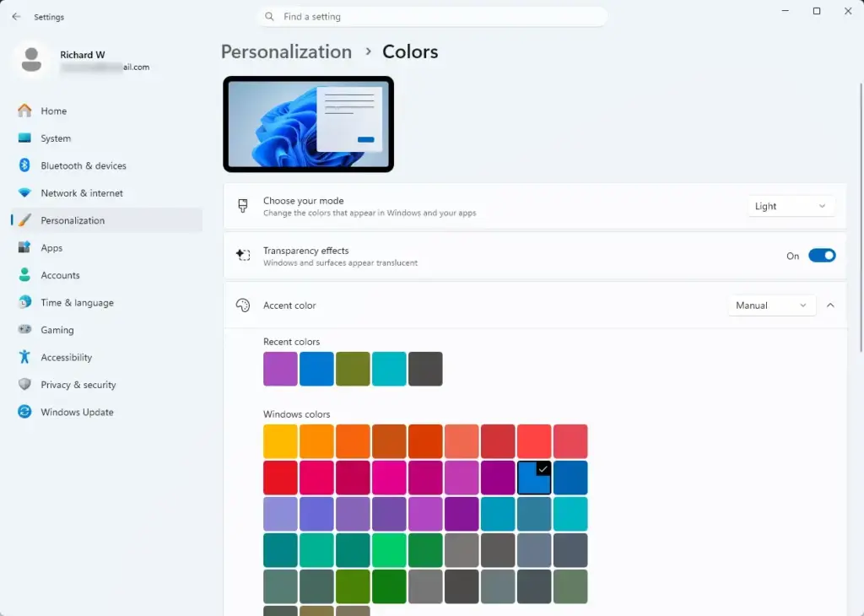Viewport: 864px width, 616px height.
Task: Minimize the Settings window
Action: coord(786,11)
